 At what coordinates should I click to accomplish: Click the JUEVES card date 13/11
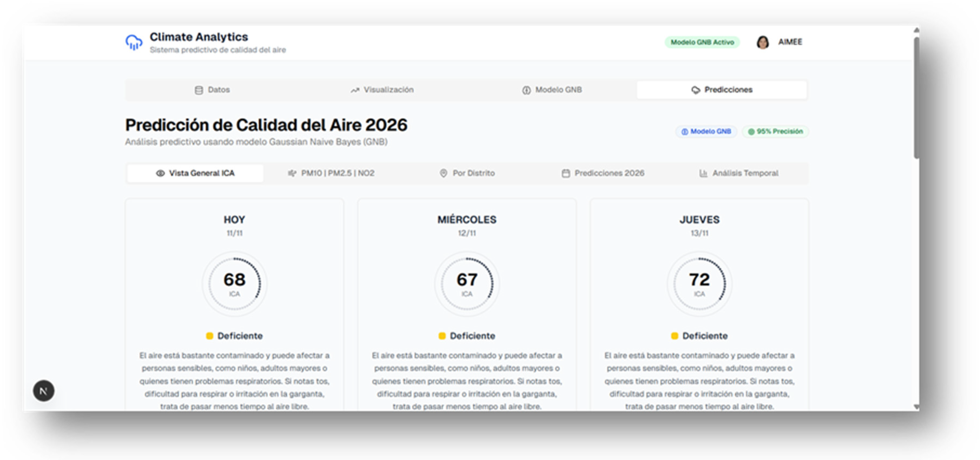point(699,233)
